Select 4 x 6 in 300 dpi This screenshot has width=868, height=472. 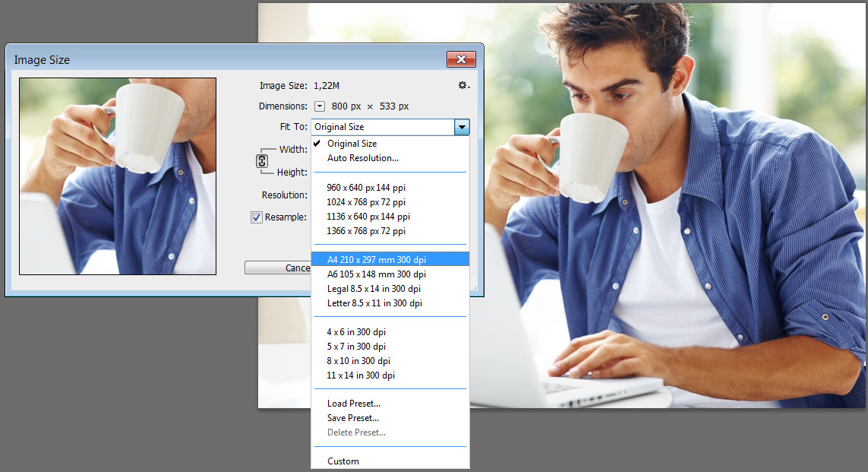pos(390,332)
